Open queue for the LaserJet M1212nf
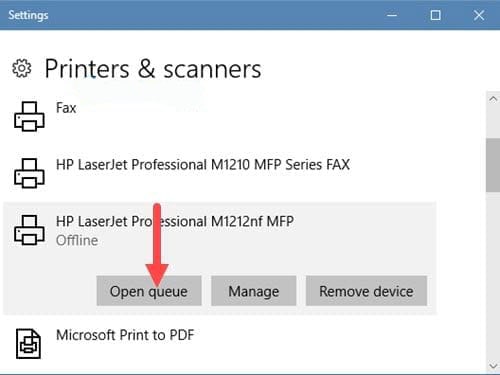Screen dimensions: 500x375 pos(149,291)
